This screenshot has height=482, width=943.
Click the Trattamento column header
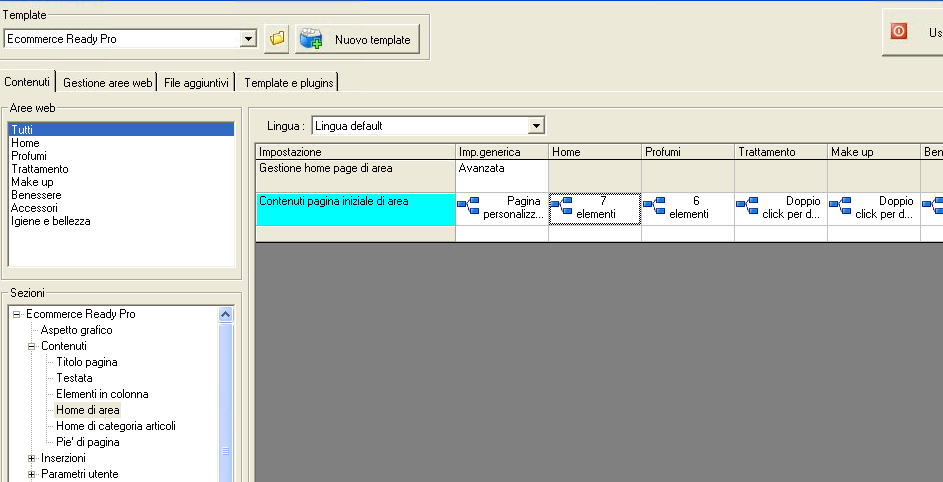(x=781, y=152)
